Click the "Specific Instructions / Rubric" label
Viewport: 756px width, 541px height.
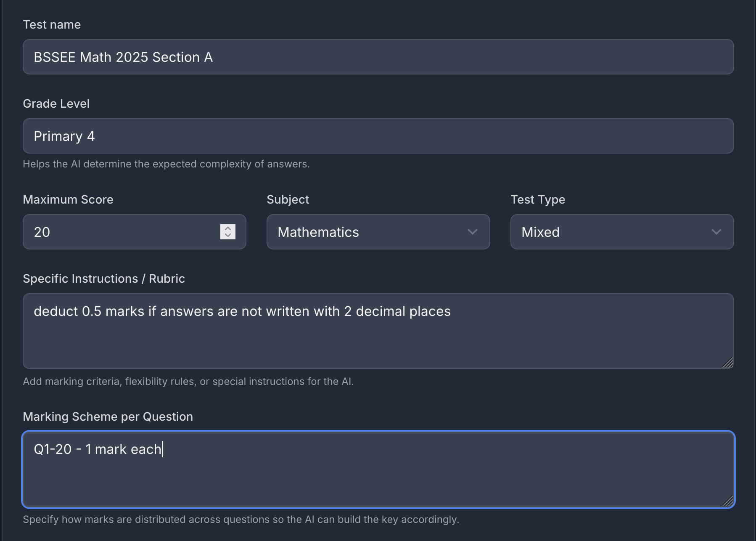tap(104, 278)
